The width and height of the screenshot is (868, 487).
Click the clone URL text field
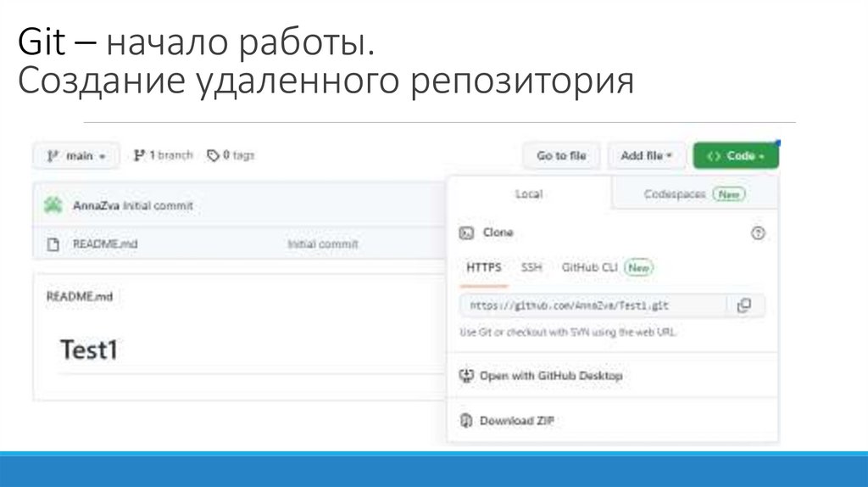pyautogui.click(x=593, y=305)
